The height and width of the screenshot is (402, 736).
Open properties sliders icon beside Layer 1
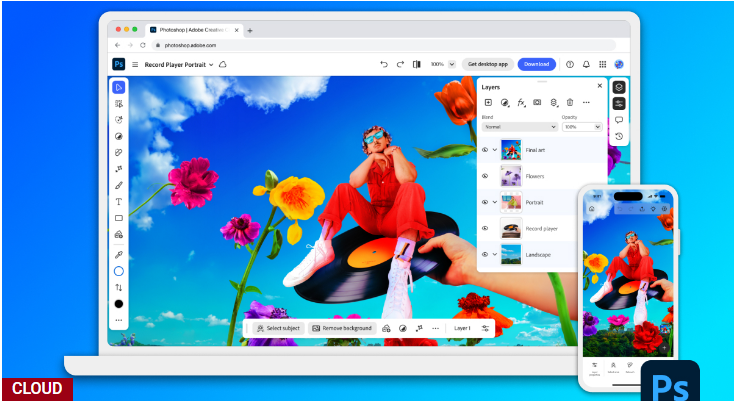click(x=485, y=328)
